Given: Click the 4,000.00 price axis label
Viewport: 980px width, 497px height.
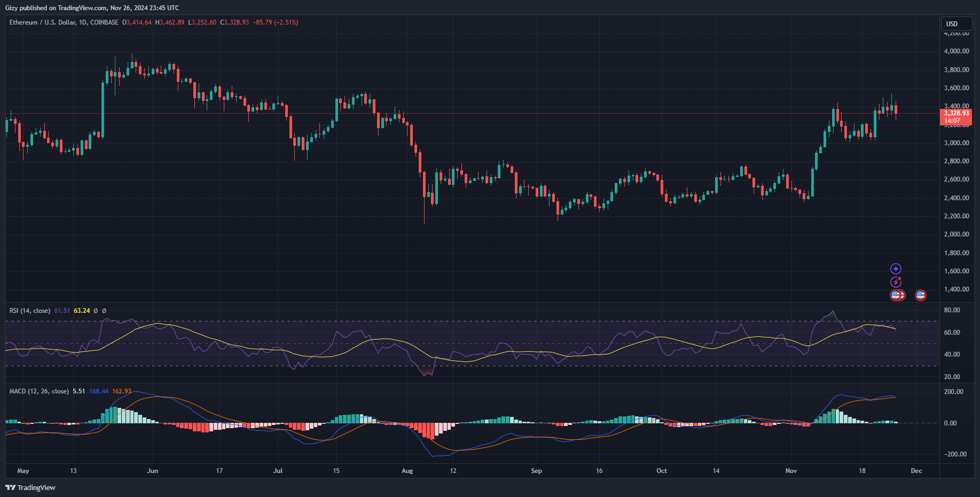Looking at the screenshot, I should pos(957,51).
